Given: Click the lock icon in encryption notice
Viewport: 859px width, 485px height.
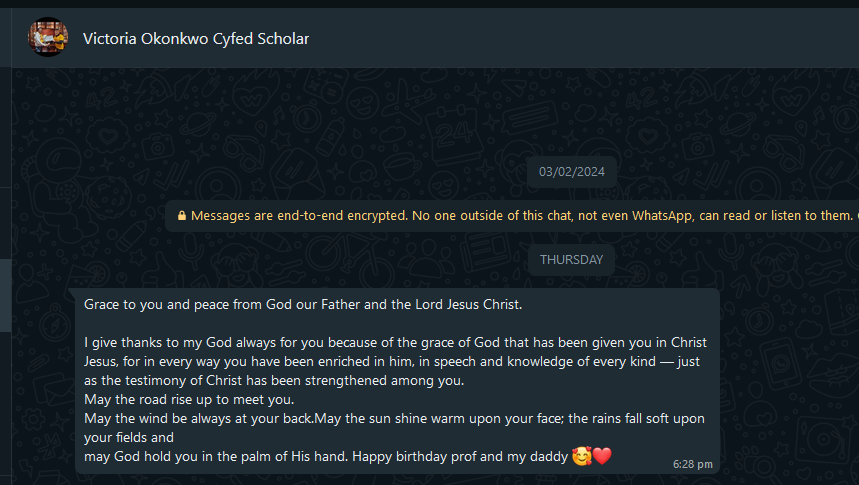Looking at the screenshot, I should [182, 215].
